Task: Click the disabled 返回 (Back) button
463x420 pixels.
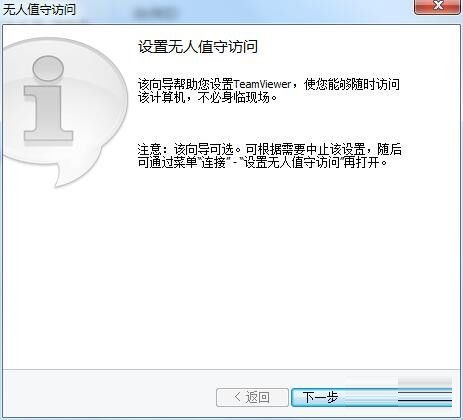Action: pyautogui.click(x=252, y=397)
